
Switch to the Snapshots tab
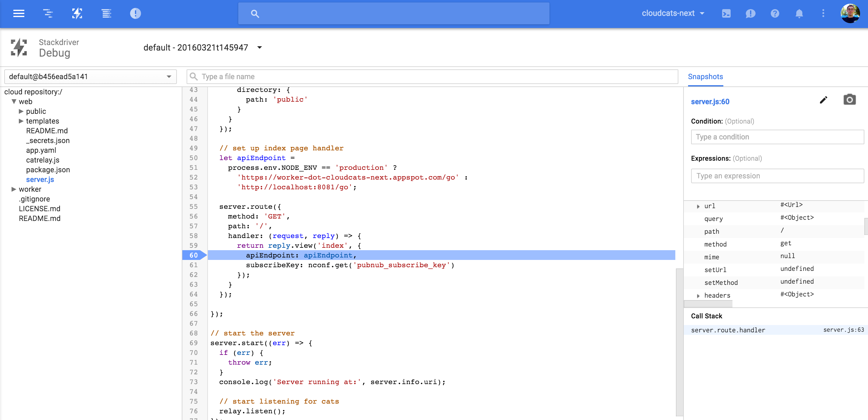(x=705, y=77)
